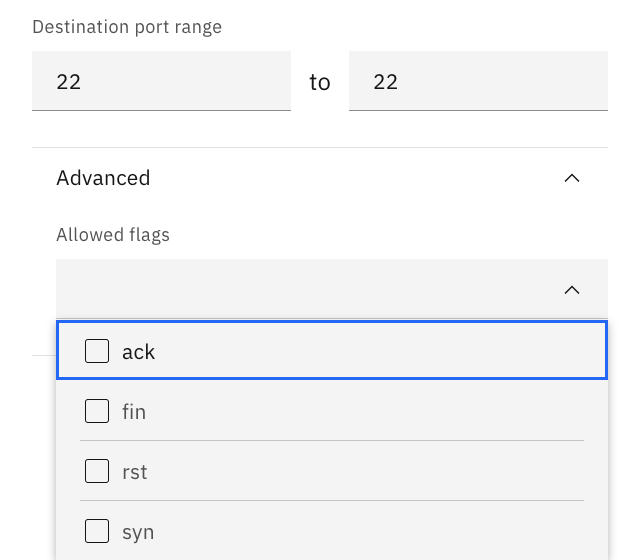Enable the fin flag checkbox

[97, 411]
